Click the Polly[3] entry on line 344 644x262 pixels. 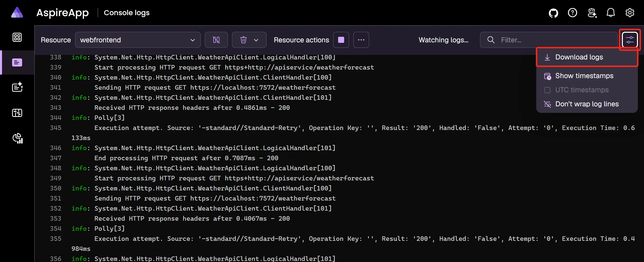point(109,118)
